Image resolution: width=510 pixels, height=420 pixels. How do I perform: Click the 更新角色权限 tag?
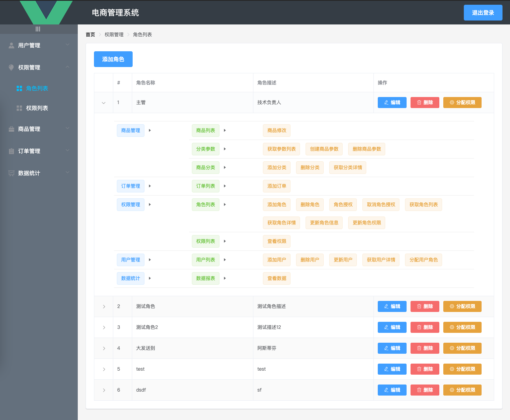[x=367, y=223]
